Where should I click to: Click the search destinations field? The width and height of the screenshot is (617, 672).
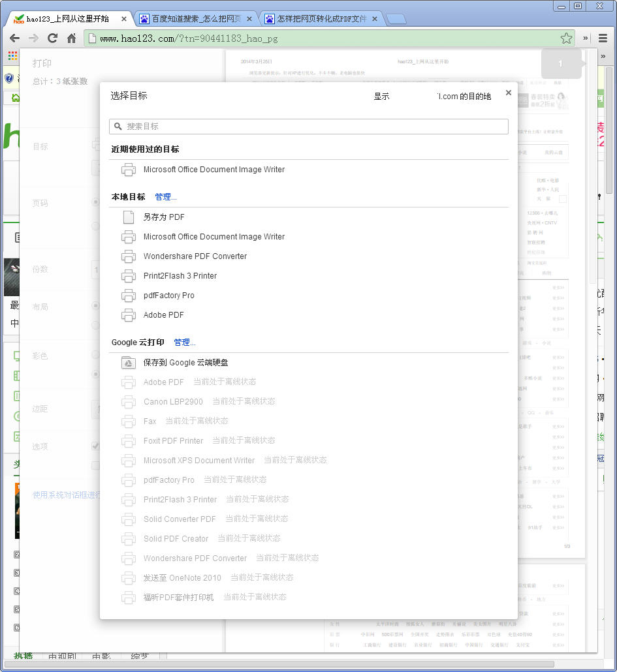click(309, 127)
